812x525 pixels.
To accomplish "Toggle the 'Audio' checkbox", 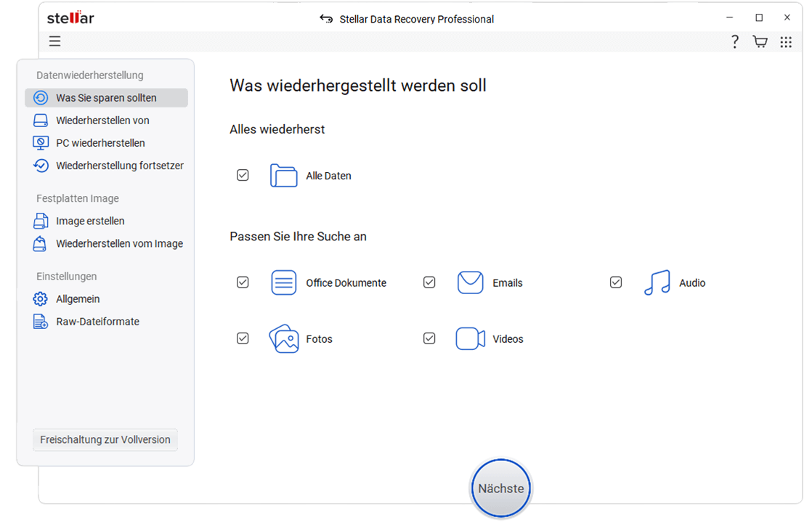I will pyautogui.click(x=616, y=282).
